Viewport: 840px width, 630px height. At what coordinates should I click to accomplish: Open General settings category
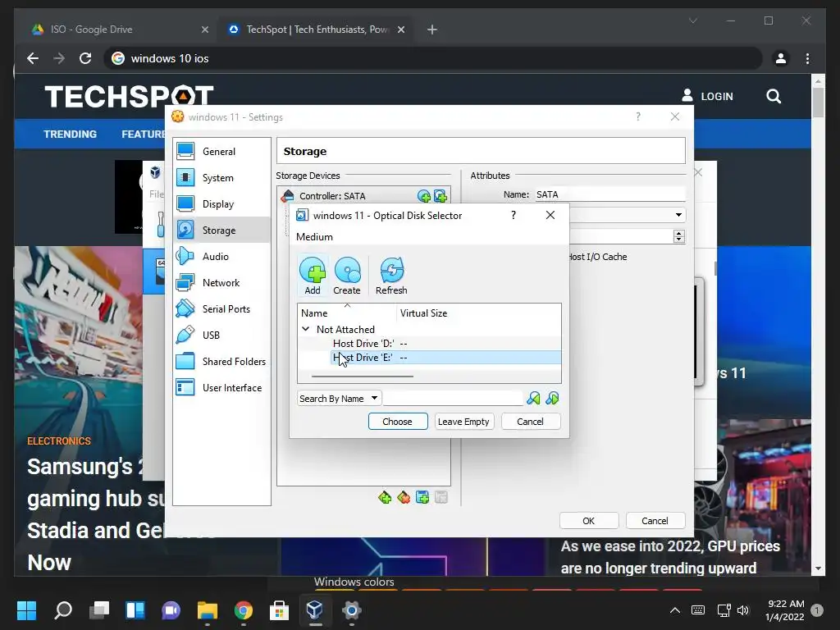(221, 152)
